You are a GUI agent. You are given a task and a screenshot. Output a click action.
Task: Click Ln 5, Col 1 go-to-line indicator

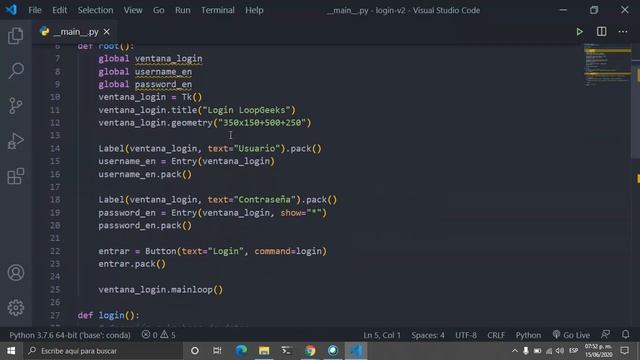coord(382,335)
